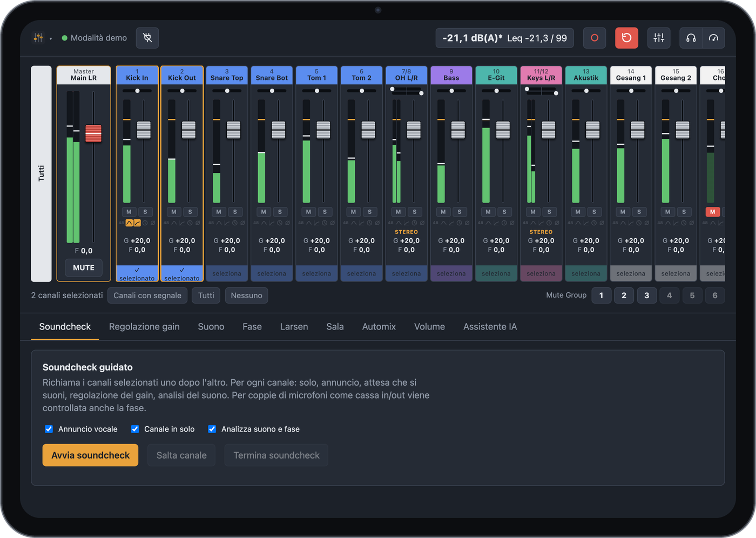Mute the Bass channel
Image resolution: width=756 pixels, height=538 pixels.
pos(443,212)
